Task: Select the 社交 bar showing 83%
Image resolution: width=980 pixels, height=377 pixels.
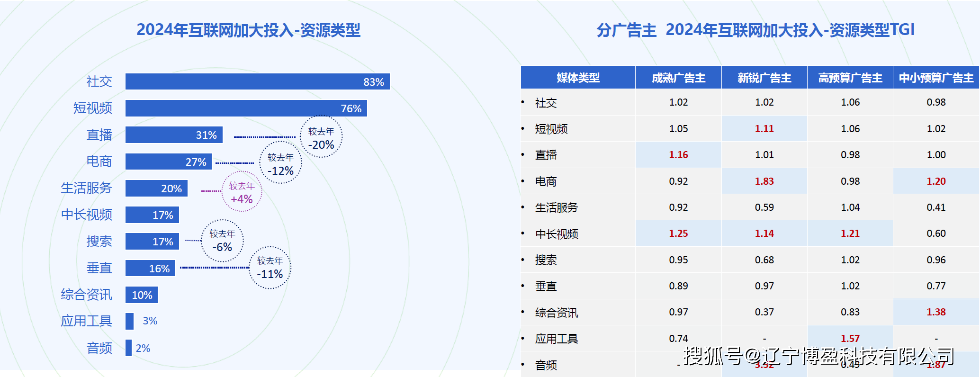Action: [x=257, y=81]
